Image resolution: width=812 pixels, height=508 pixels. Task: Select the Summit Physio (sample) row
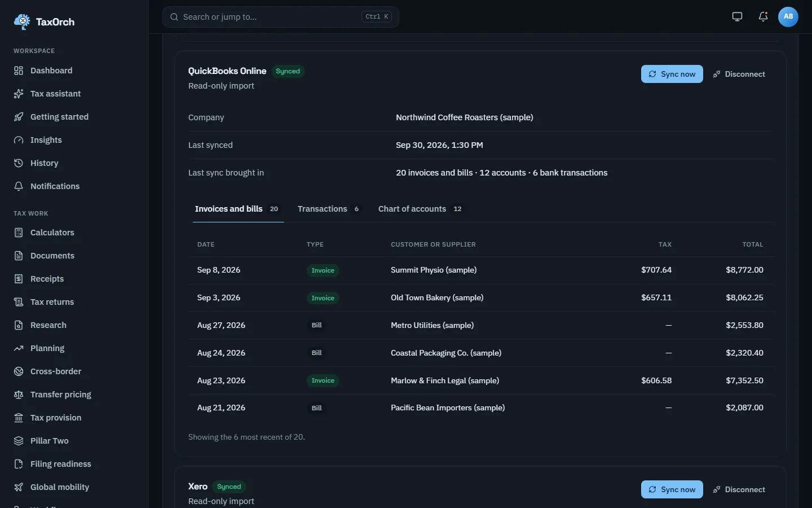click(x=480, y=270)
